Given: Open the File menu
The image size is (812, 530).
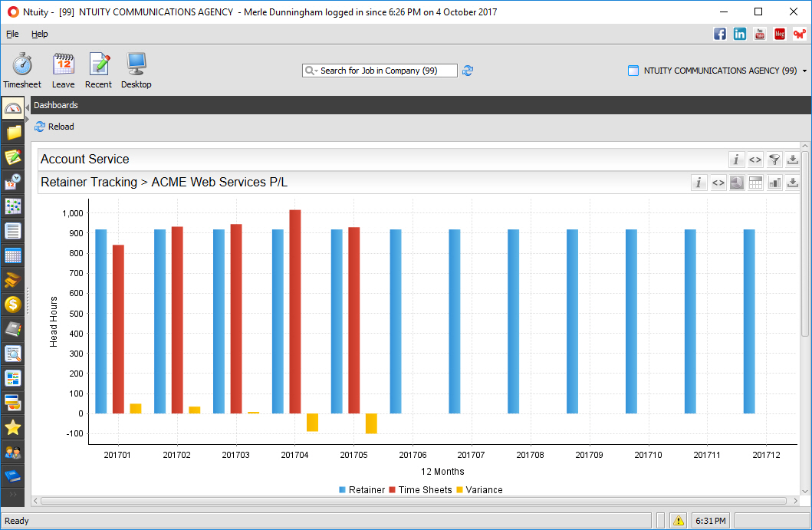Looking at the screenshot, I should [12, 35].
